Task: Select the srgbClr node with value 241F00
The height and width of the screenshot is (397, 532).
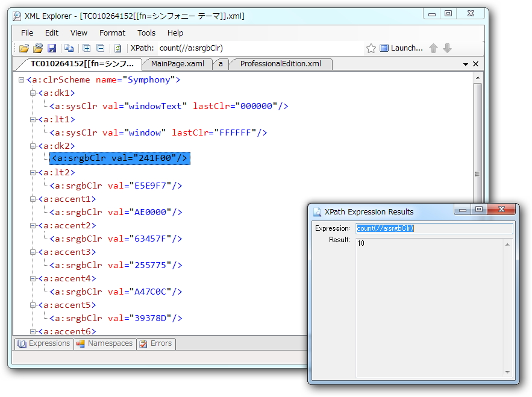Action: pos(118,158)
